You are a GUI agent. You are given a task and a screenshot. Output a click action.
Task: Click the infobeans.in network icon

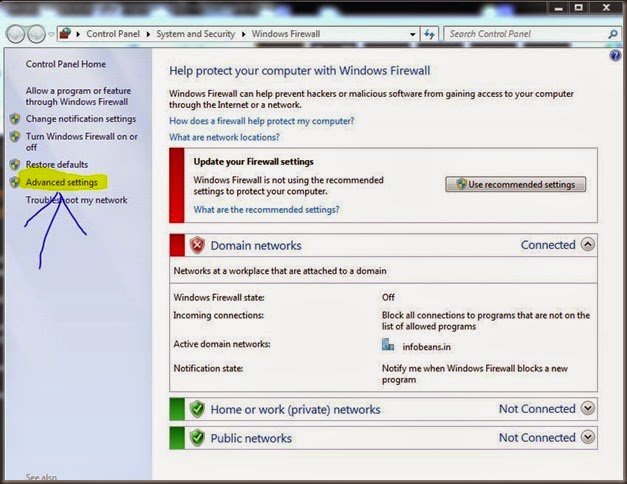[x=388, y=345]
